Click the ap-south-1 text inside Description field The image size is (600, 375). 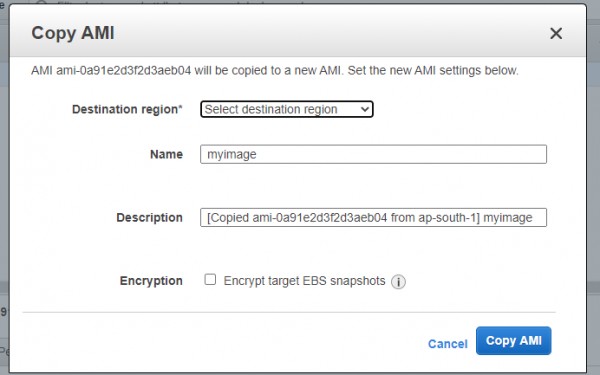[449, 218]
